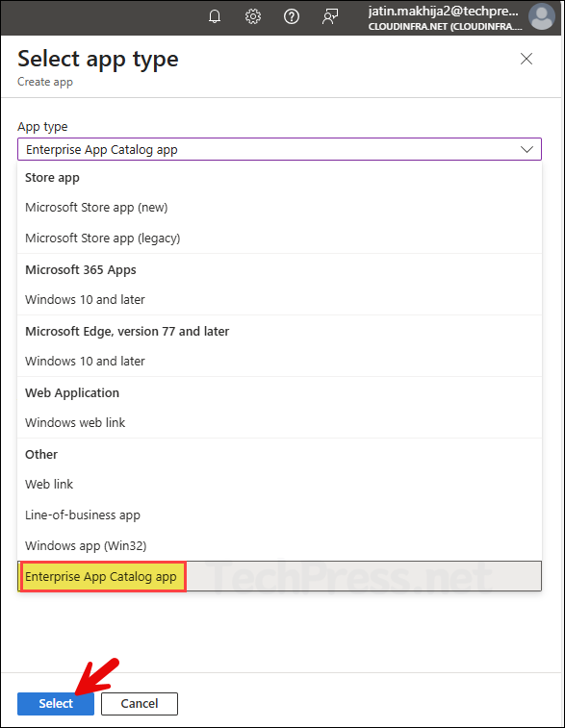Select Windows 10 and later under Microsoft 365 Apps

[x=279, y=299]
